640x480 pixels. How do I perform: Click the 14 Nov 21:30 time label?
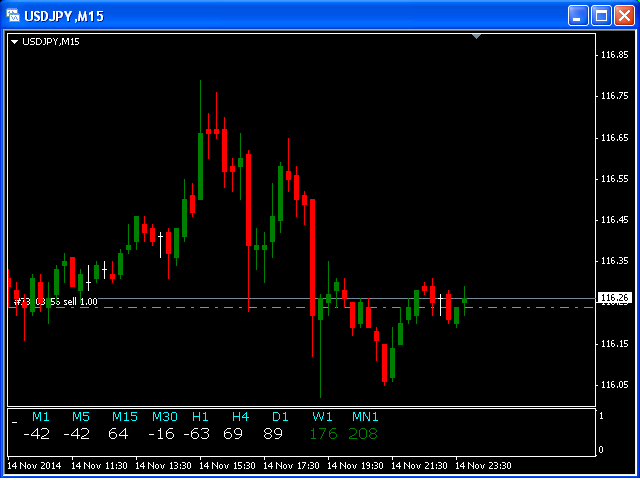pos(420,466)
